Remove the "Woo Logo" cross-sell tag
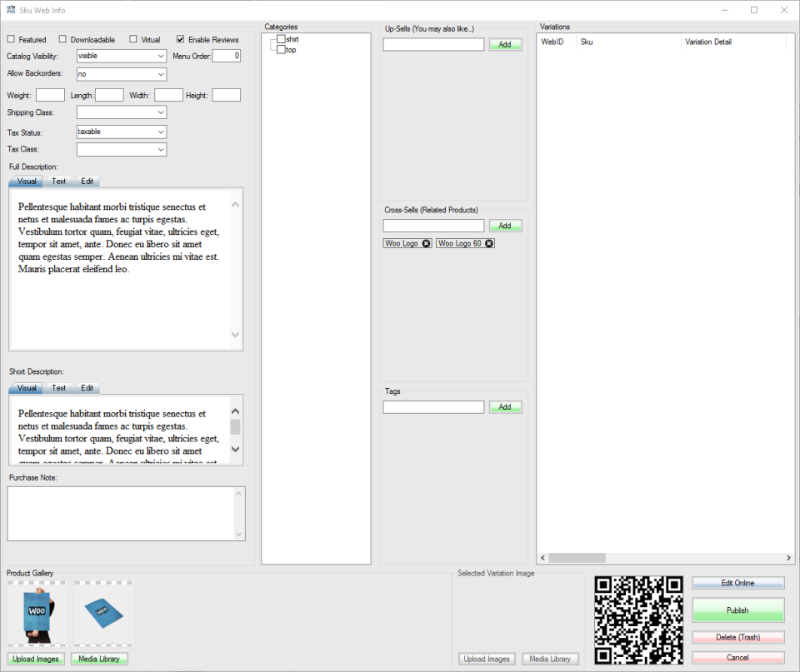 coord(426,243)
